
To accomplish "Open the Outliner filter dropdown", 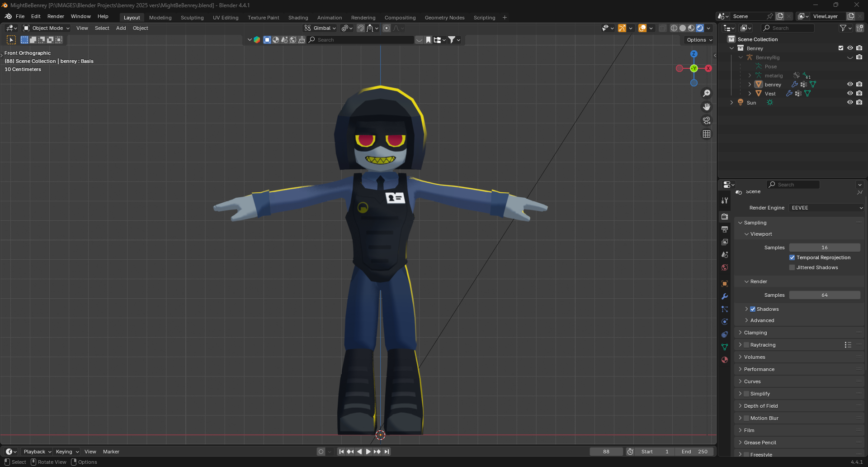I will pyautogui.click(x=845, y=28).
